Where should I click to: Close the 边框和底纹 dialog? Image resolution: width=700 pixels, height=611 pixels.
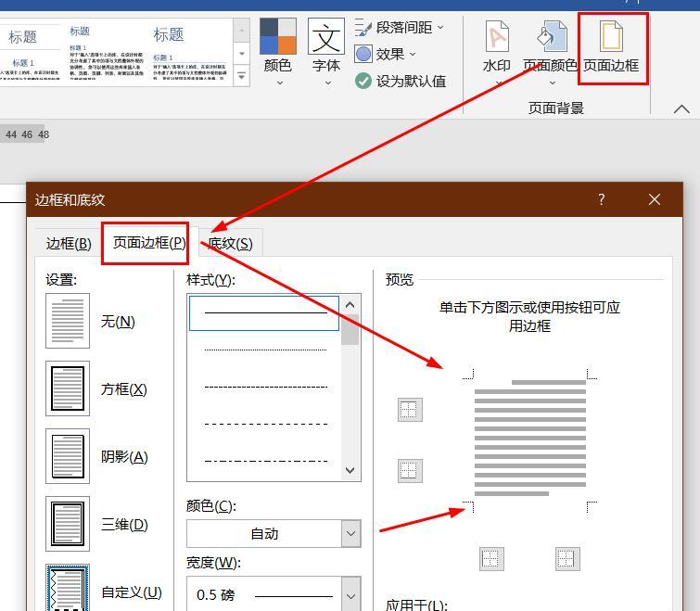pos(655,199)
